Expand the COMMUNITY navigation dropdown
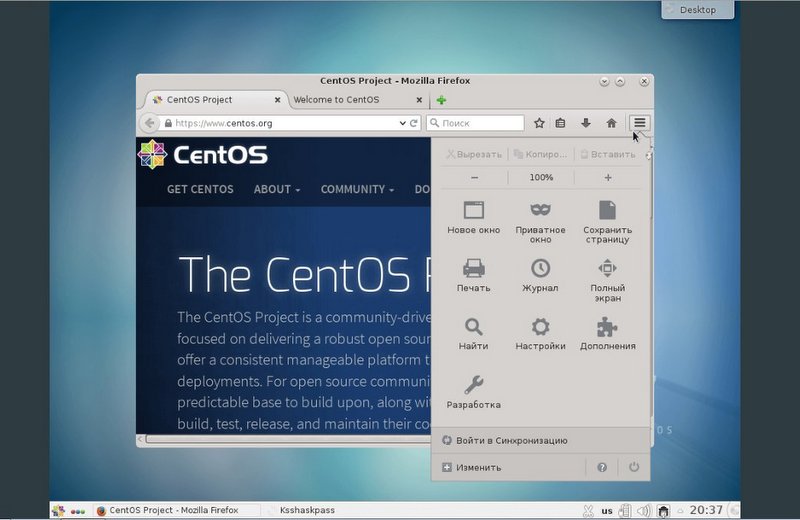This screenshot has height=520, width=800. pos(357,189)
